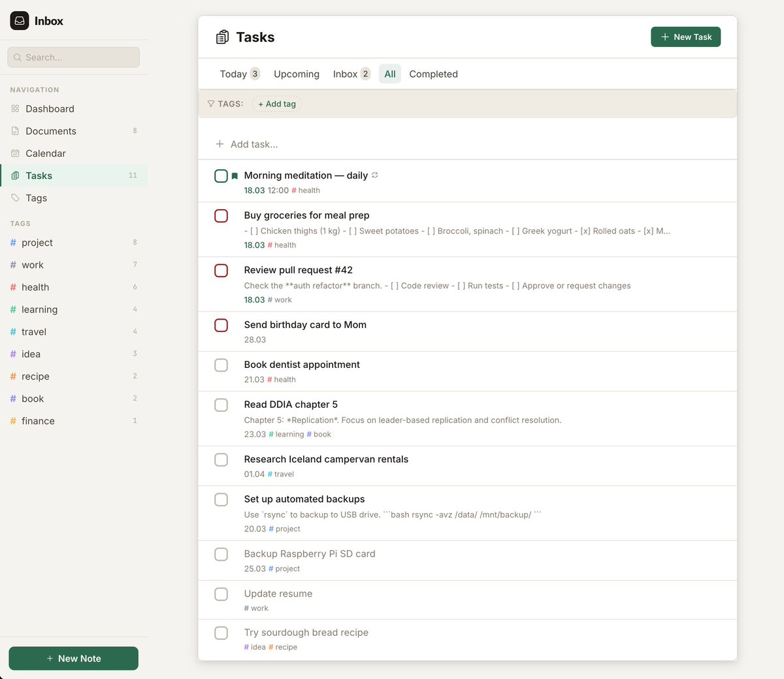The height and width of the screenshot is (679, 784).
Task: Click bookmark icon on Morning meditation task
Action: tap(235, 176)
